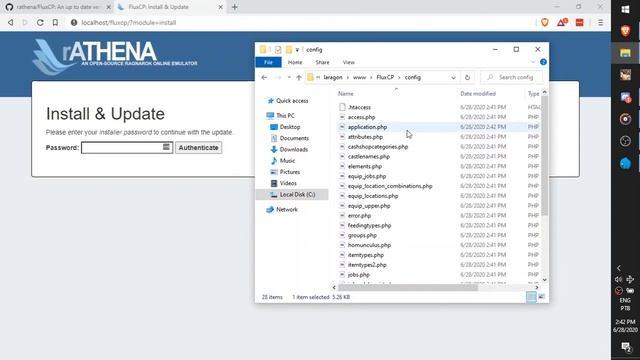Show hidden system tray icons chevron

(619, 268)
